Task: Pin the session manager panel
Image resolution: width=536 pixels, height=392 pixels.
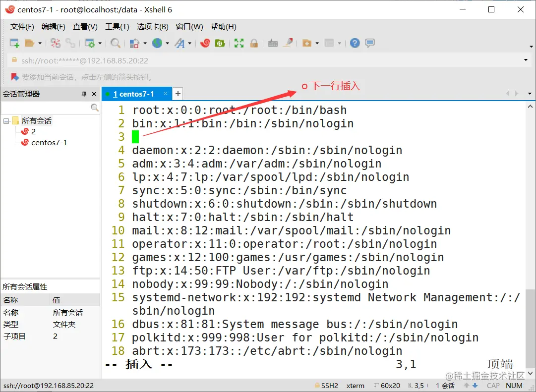Action: [84, 94]
